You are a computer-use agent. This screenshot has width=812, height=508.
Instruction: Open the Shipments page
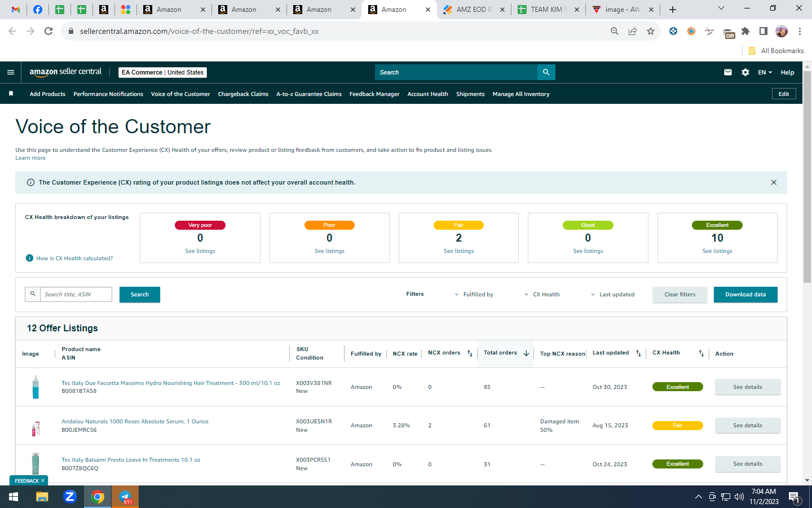pos(470,94)
